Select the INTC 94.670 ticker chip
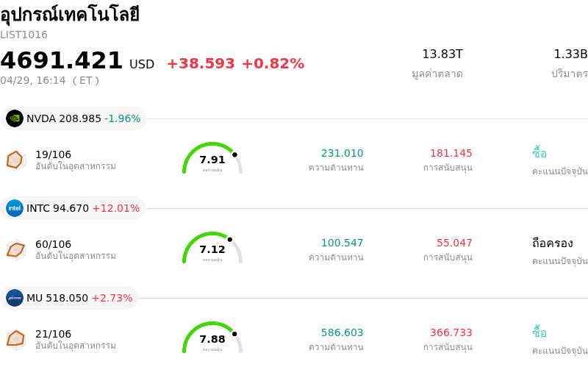Image resolution: width=588 pixels, height=367 pixels. [73, 208]
